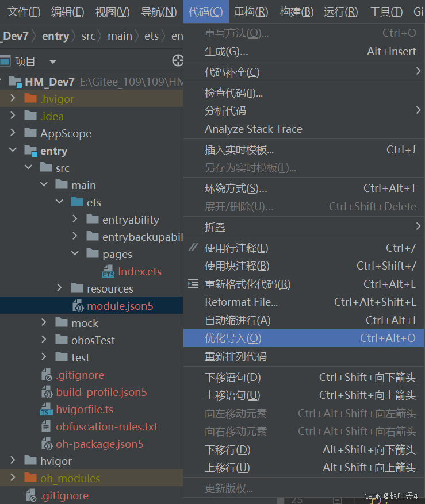Click the ets breadcrumb segment
The image size is (425, 504).
click(151, 36)
